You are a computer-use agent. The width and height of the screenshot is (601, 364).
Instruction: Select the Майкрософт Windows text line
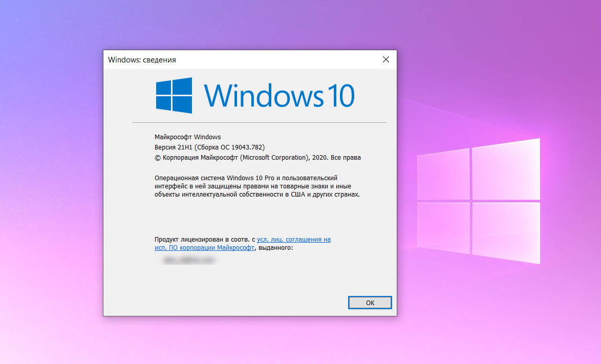point(187,137)
